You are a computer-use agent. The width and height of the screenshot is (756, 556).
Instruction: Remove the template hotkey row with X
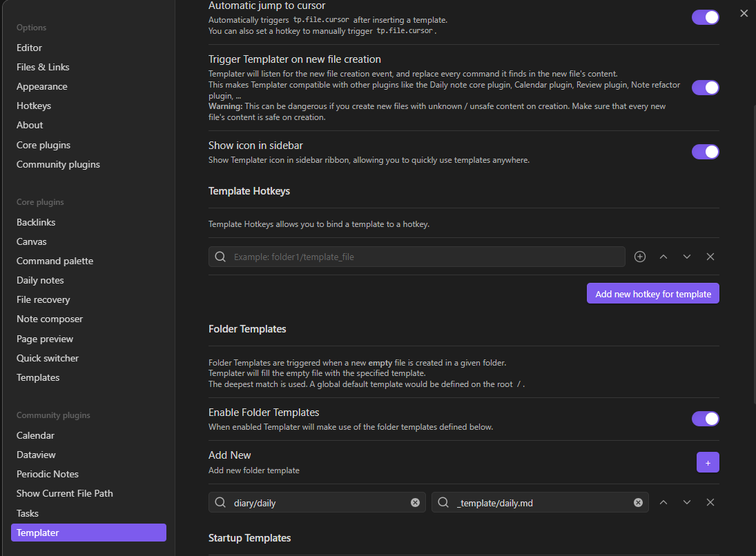pyautogui.click(x=710, y=257)
